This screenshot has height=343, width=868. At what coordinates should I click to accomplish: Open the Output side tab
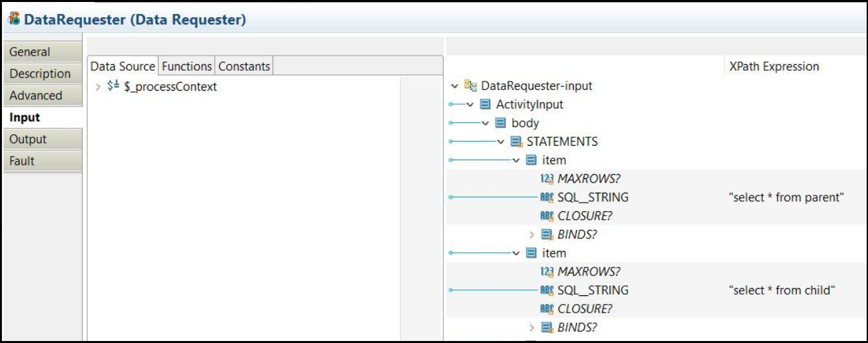click(x=28, y=139)
